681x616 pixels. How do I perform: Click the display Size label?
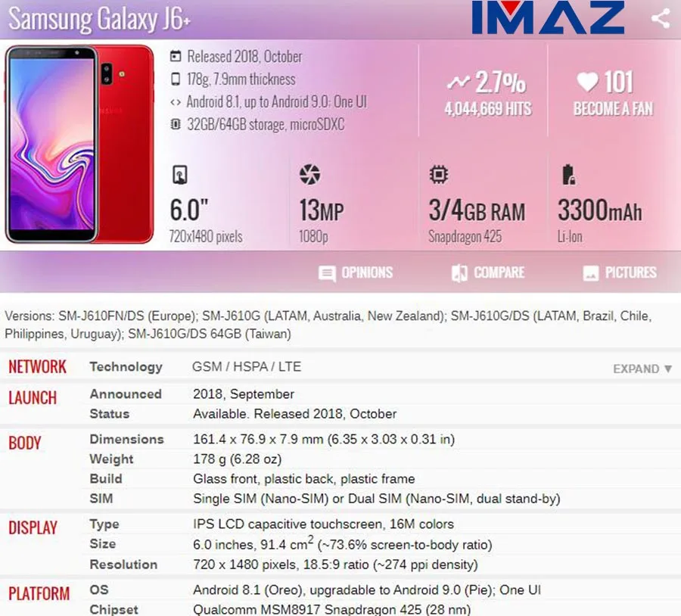(102, 544)
